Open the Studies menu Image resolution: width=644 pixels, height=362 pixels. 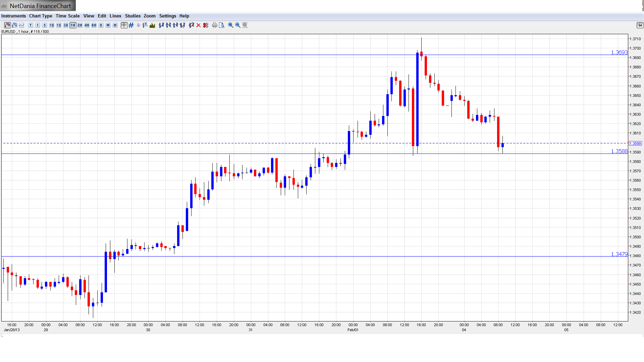tap(132, 16)
